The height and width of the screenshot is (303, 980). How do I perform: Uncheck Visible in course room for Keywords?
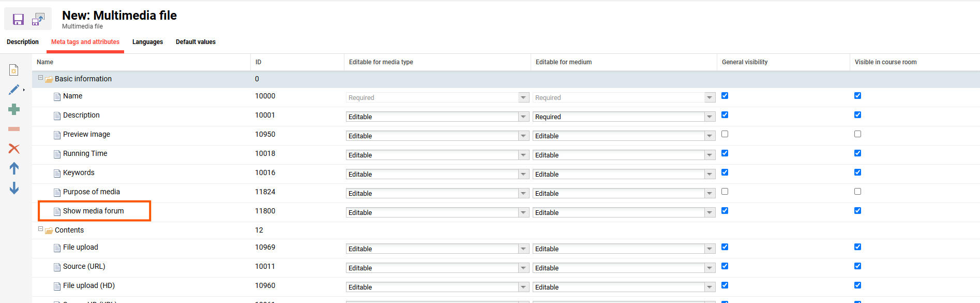(x=857, y=172)
